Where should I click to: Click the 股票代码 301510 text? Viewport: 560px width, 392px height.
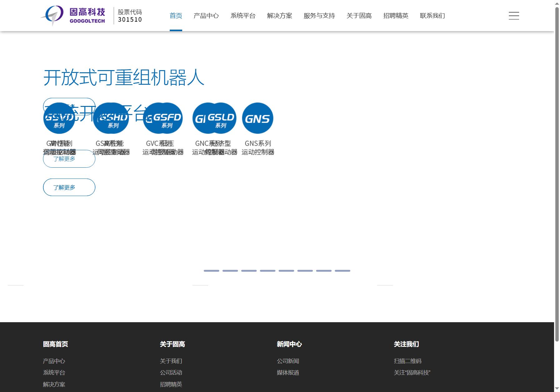[x=130, y=16]
